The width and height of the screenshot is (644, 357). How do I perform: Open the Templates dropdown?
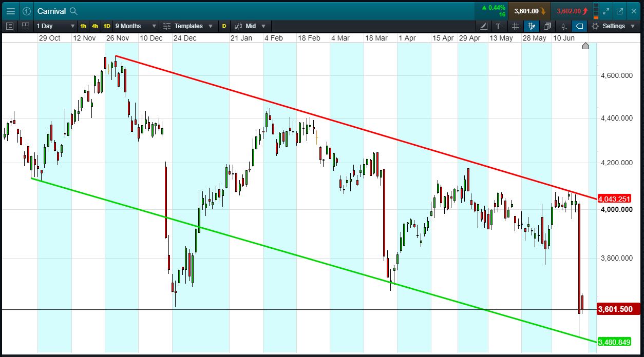coord(188,26)
